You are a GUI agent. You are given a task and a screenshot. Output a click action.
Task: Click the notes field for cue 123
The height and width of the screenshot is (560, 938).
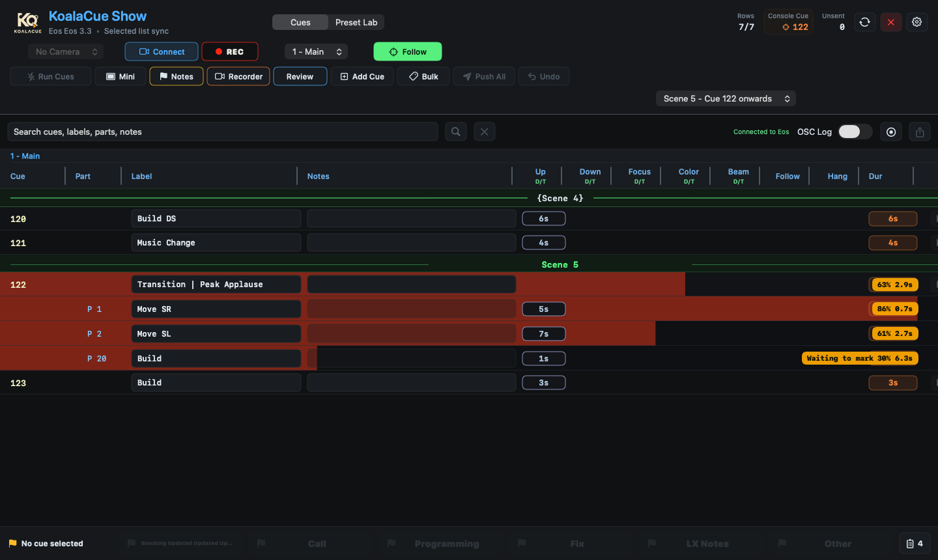click(x=412, y=383)
